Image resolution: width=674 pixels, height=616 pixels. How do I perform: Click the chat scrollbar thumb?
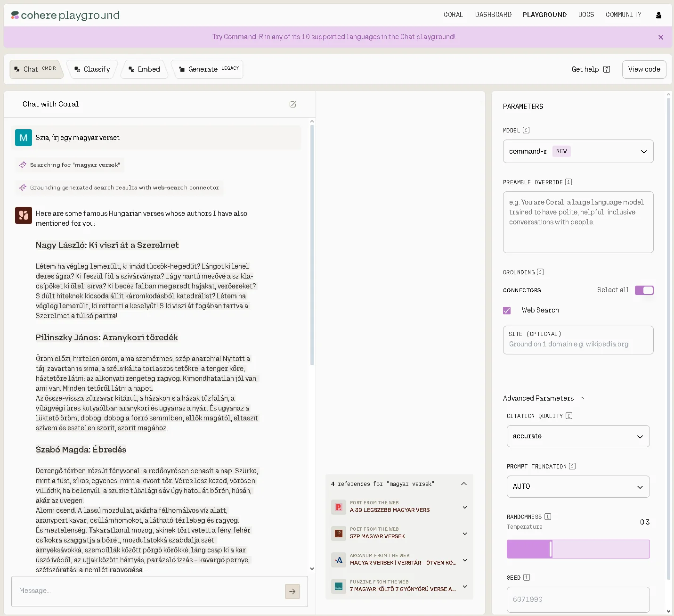(x=312, y=245)
